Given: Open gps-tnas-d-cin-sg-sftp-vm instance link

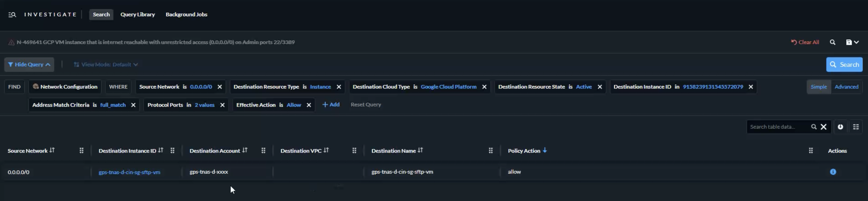Looking at the screenshot, I should [x=129, y=172].
